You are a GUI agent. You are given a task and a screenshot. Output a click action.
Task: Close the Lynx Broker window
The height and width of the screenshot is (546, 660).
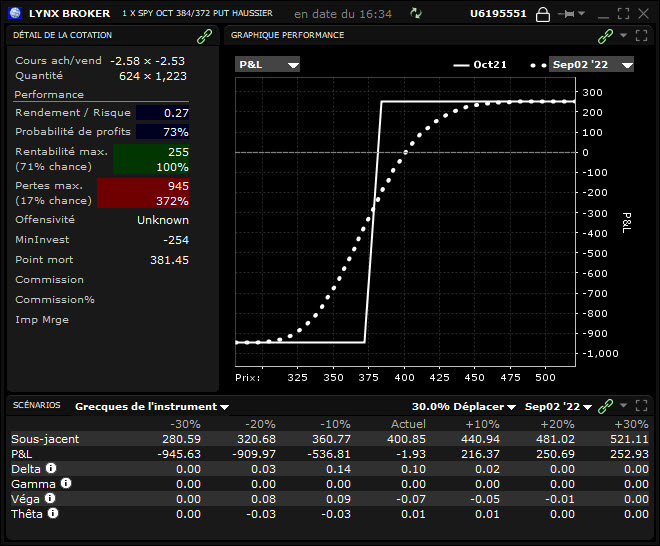coord(643,13)
